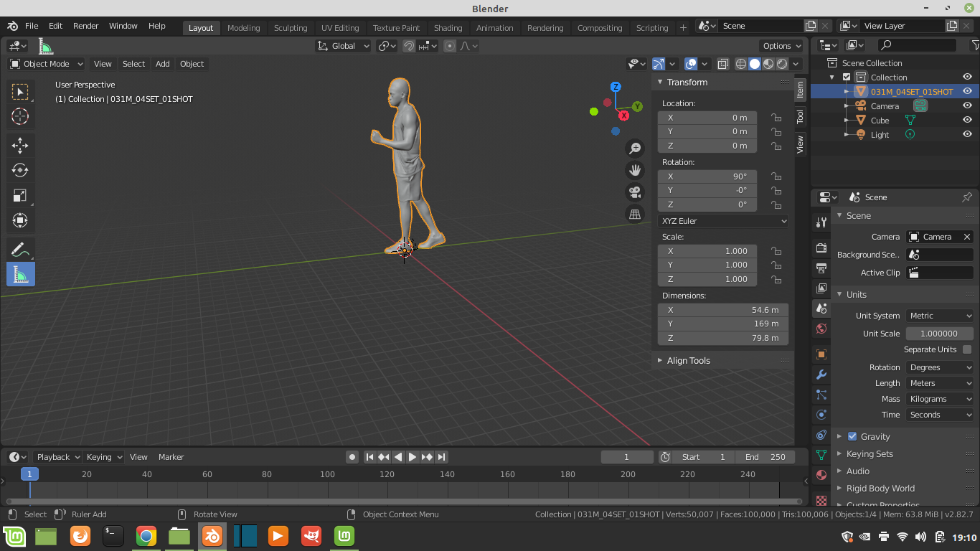Expand the Cube tree item

click(847, 120)
